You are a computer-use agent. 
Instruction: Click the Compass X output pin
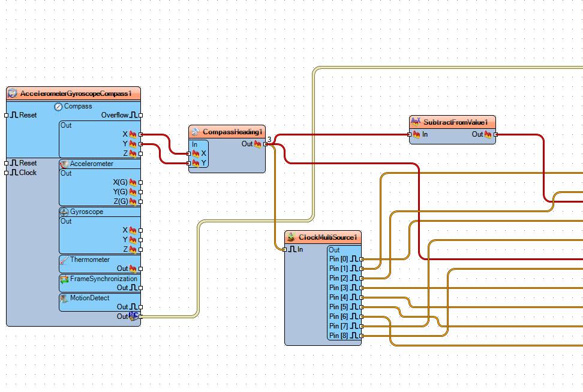click(140, 134)
